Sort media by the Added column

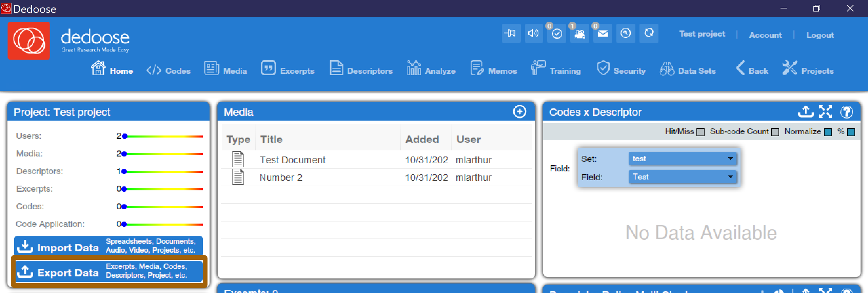pyautogui.click(x=426, y=139)
